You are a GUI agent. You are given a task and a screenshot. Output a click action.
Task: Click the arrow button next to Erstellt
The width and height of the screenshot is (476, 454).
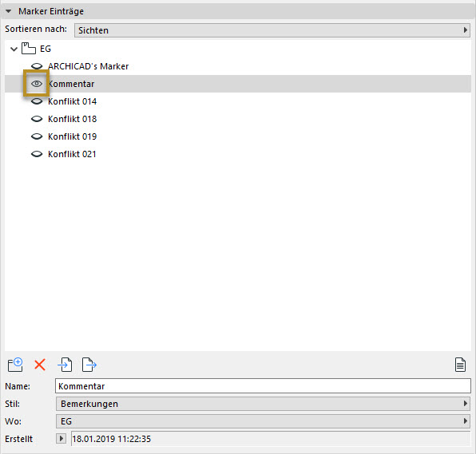[x=61, y=439]
